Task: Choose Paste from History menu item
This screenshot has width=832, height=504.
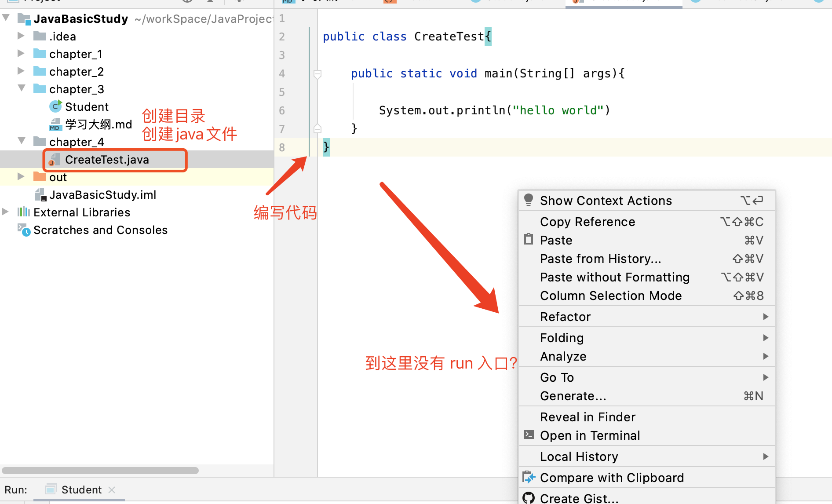Action: (x=646, y=259)
